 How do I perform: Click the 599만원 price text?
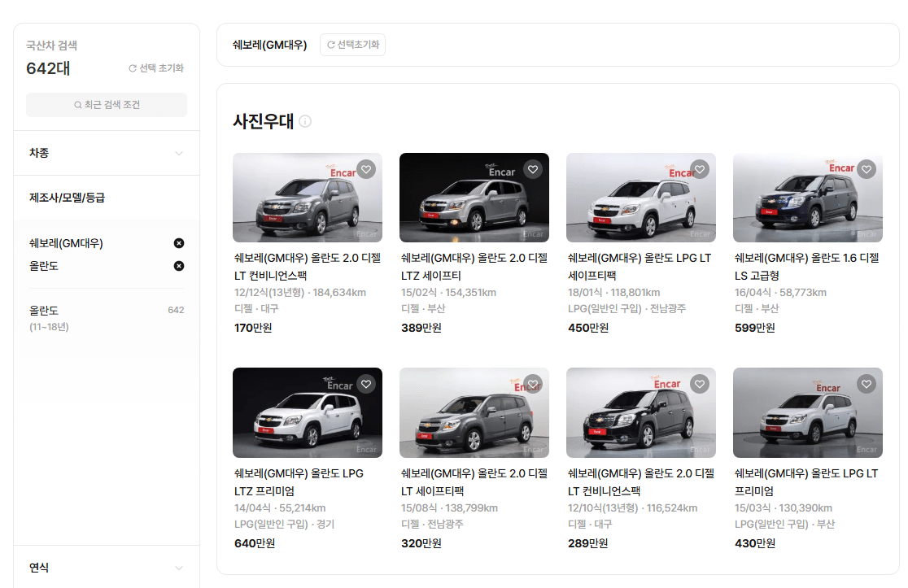coord(754,328)
